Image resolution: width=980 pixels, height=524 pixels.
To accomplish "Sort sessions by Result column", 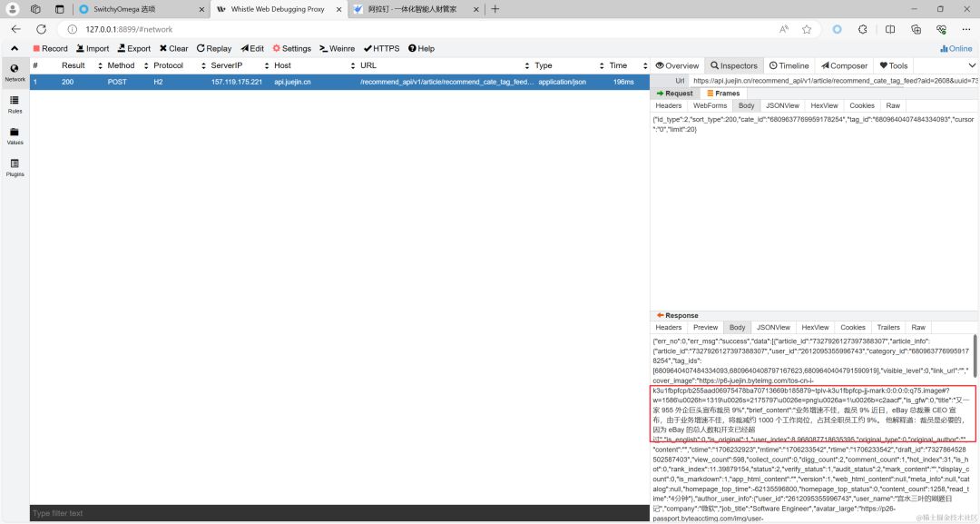I will tap(73, 65).
